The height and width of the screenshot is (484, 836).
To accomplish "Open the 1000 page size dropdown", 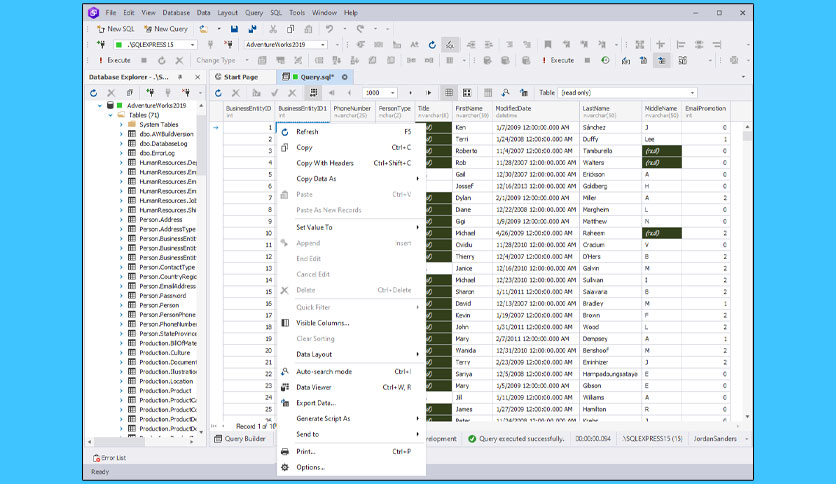I will pos(392,93).
